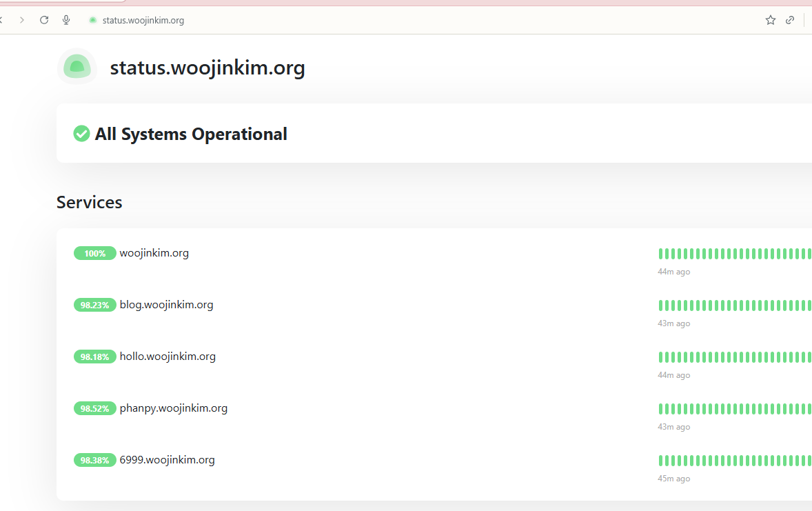Open the woojinkim.org service entry
812x511 pixels.
point(154,253)
